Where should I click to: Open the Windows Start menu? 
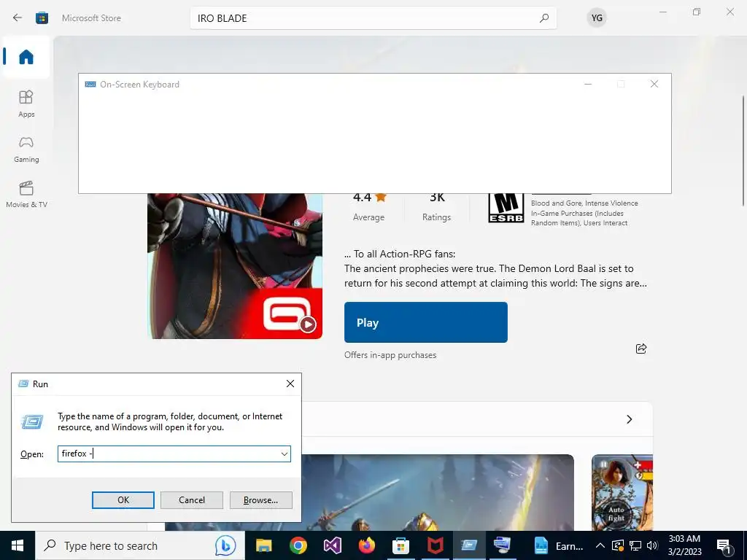[x=18, y=545]
